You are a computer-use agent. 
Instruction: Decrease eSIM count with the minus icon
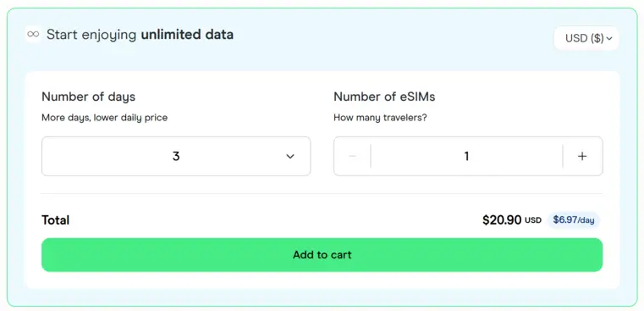pos(352,156)
